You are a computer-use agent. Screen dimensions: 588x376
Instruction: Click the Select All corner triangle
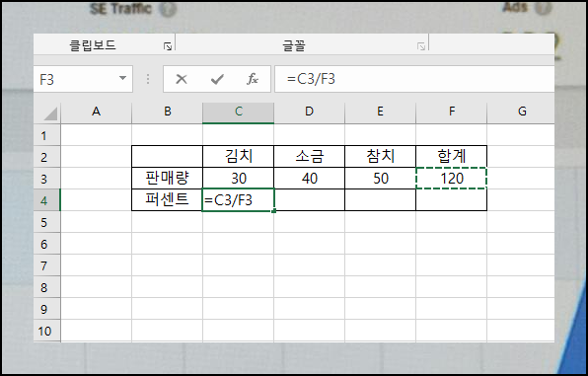(x=50, y=113)
